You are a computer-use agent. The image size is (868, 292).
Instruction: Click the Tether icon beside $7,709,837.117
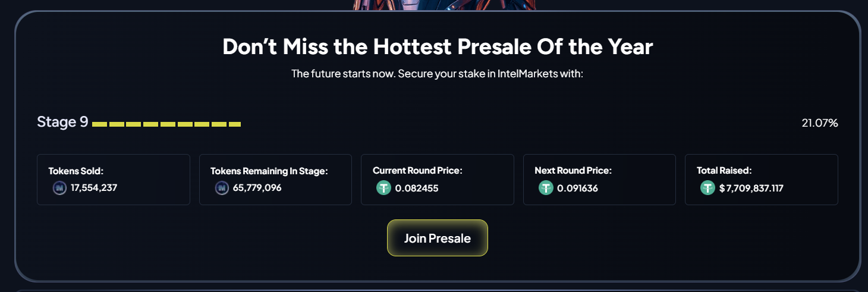pos(707,188)
